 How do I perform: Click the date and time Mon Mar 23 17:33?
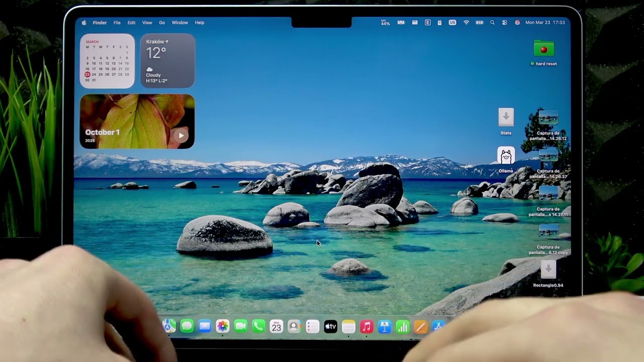(545, 23)
